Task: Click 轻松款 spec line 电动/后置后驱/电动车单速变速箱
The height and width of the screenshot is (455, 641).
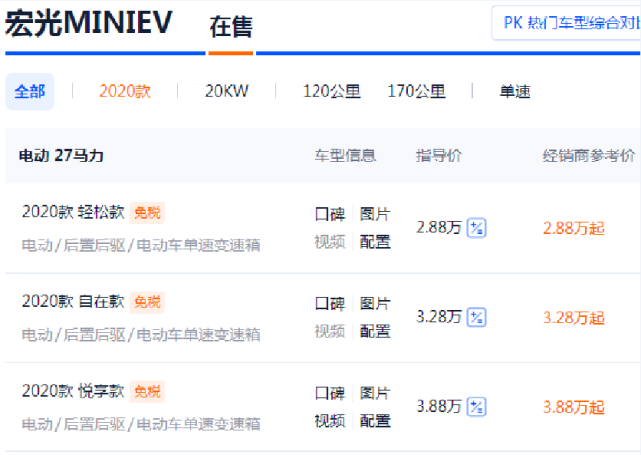Action: (x=141, y=245)
